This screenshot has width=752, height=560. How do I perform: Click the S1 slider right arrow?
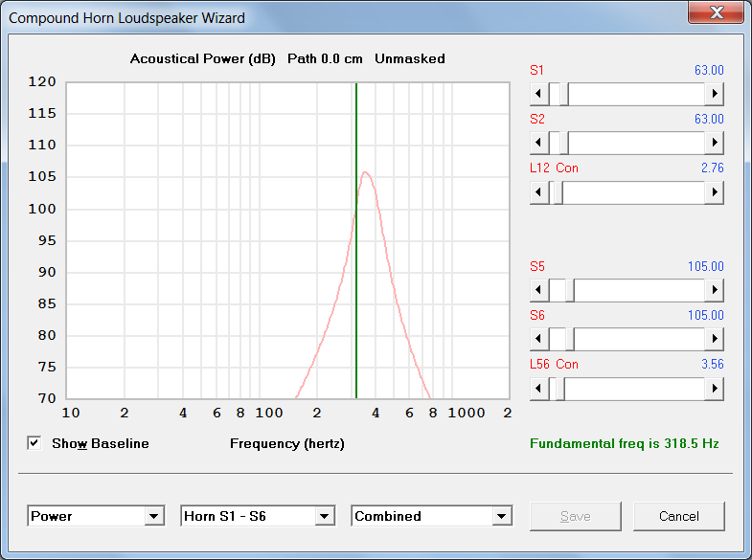click(714, 94)
